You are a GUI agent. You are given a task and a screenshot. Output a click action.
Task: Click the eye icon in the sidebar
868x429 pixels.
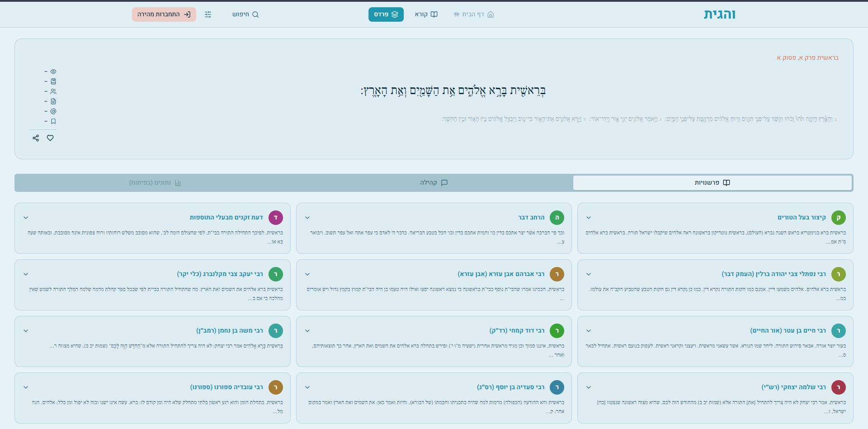click(53, 71)
